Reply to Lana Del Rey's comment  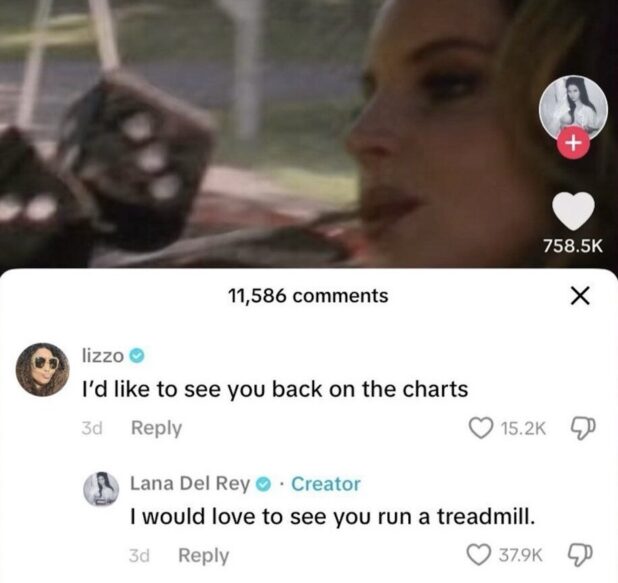(x=204, y=556)
